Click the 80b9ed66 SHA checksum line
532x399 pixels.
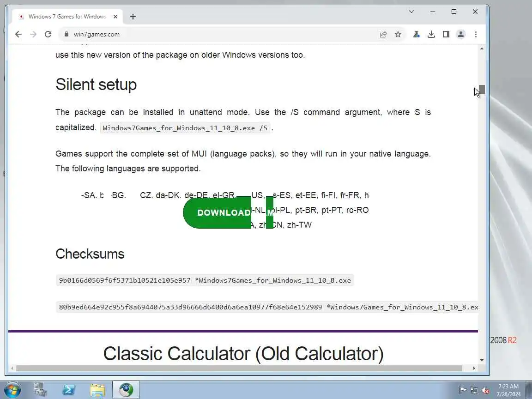(267, 307)
